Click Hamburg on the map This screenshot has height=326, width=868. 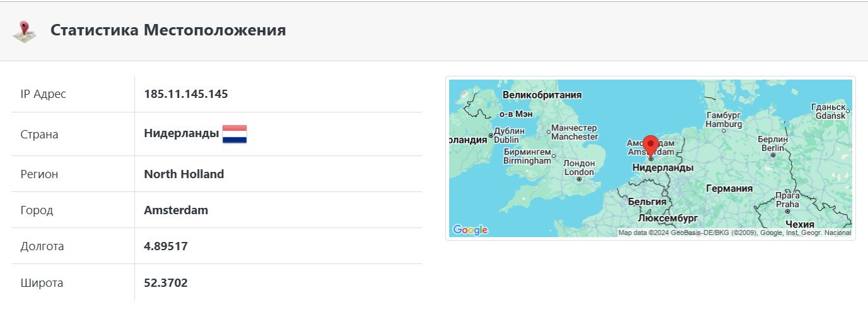(724, 120)
